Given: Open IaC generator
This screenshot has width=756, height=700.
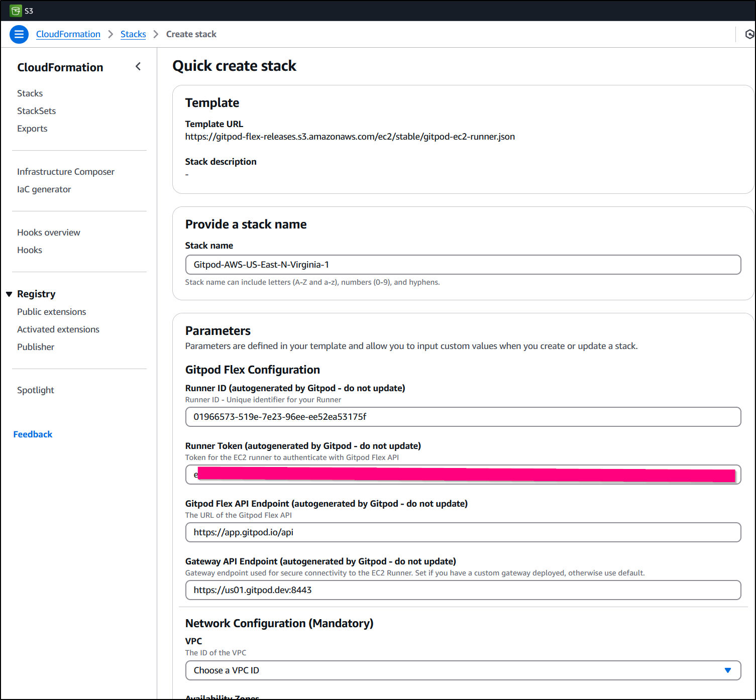Looking at the screenshot, I should click(x=44, y=189).
